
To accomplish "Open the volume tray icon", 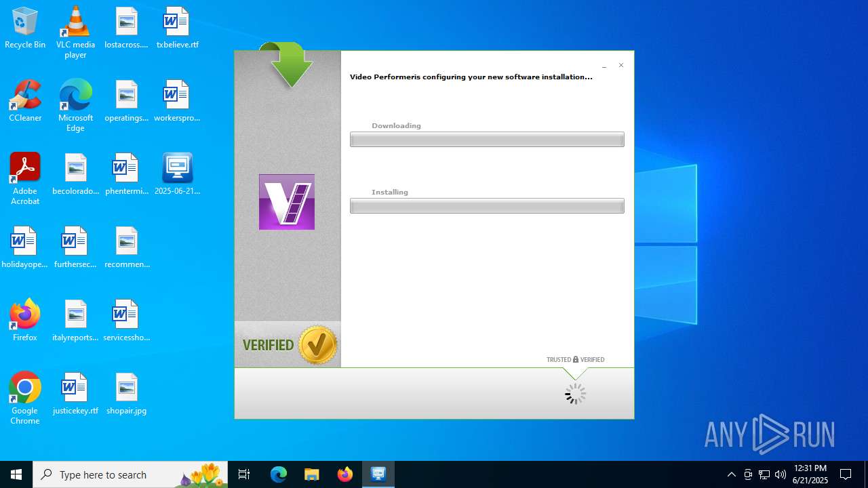I will pyautogui.click(x=781, y=474).
